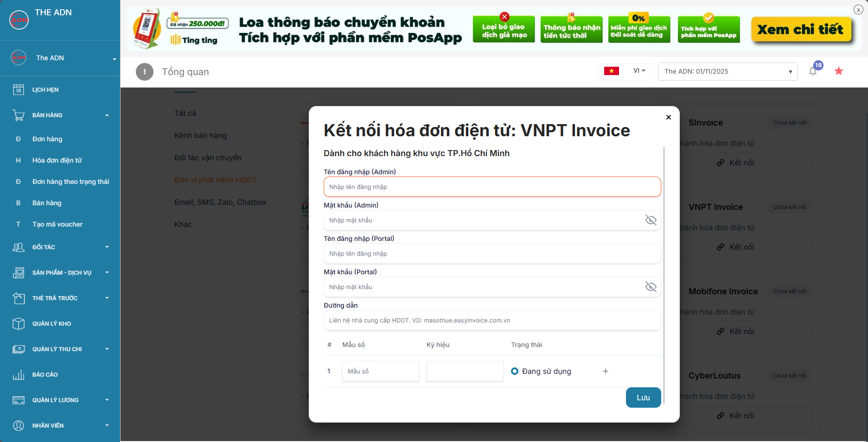
Task: Open the three-dot menu beside Tổng quan
Action: coord(145,72)
